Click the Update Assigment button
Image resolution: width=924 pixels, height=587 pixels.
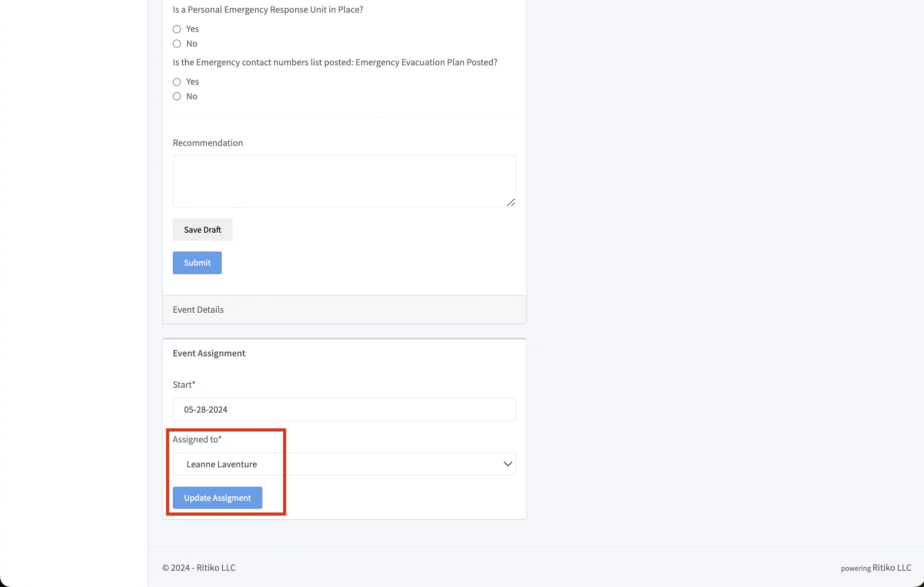[217, 498]
